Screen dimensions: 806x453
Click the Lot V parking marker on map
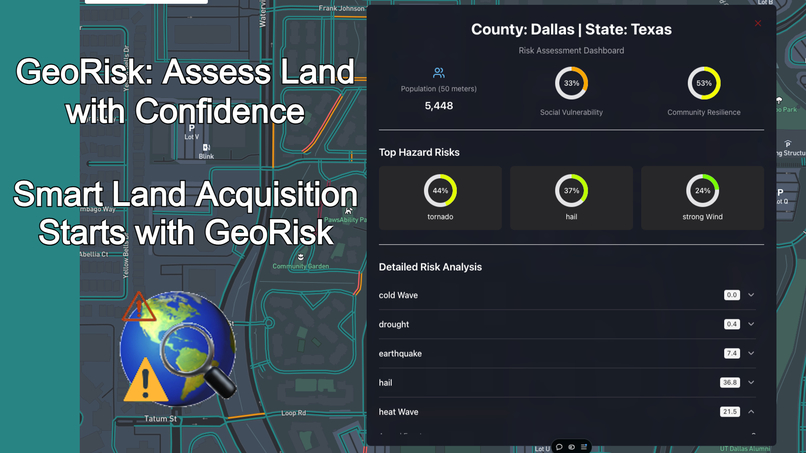[x=192, y=128]
